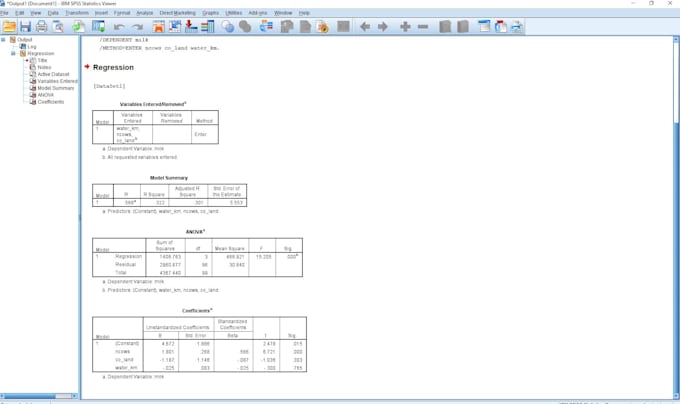
Task: Select Model Summary in the outline tree
Action: 56,88
